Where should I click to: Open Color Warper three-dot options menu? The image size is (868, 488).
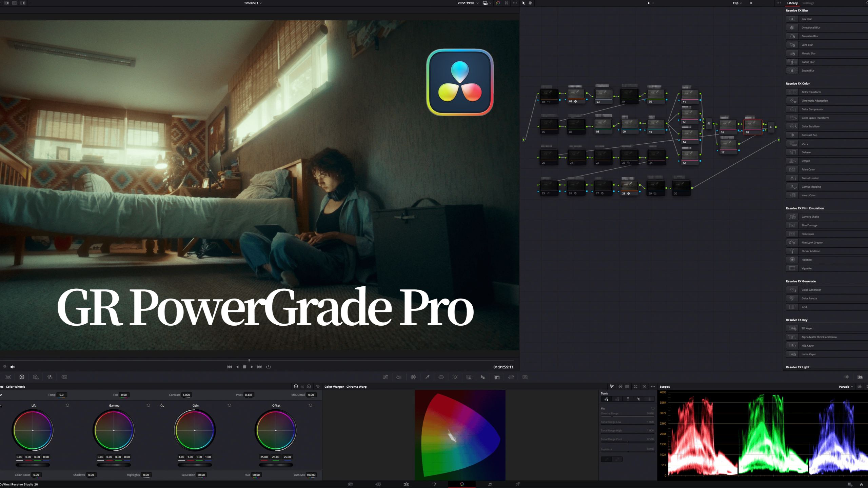(653, 386)
